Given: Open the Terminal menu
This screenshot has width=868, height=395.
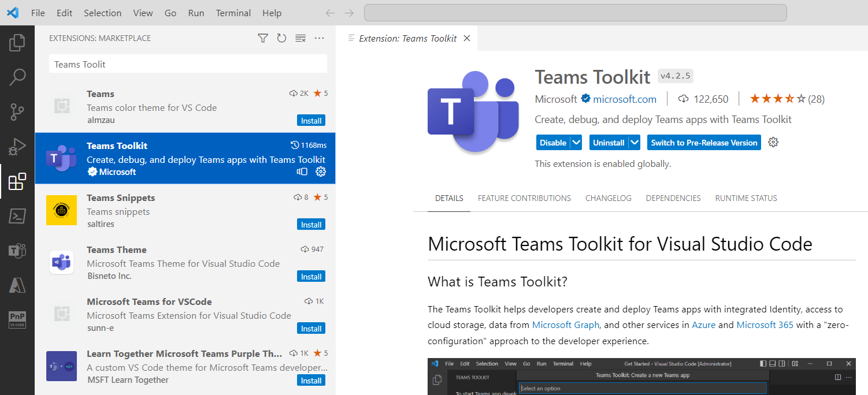Looking at the screenshot, I should click(233, 13).
